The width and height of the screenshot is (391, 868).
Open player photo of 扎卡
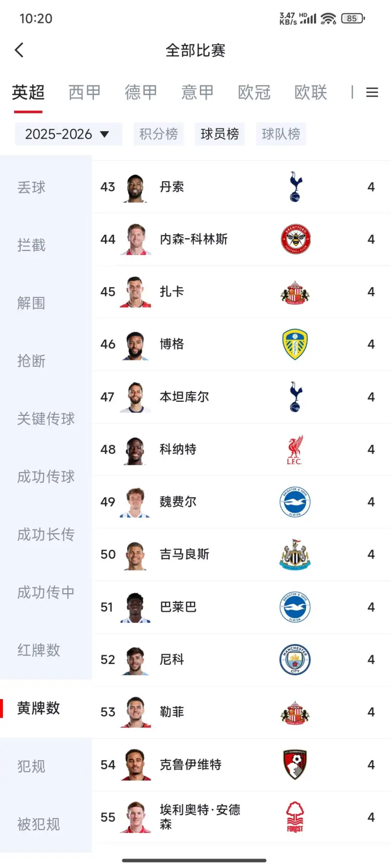click(135, 292)
